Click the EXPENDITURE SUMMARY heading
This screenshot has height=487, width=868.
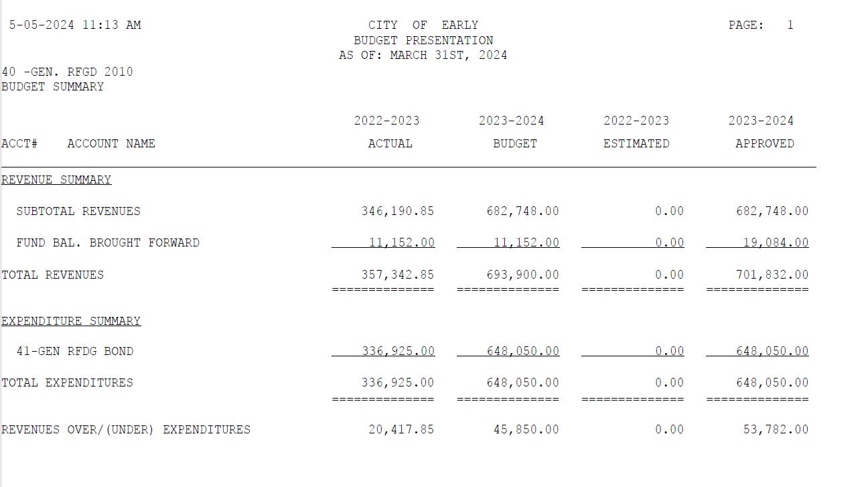point(71,321)
